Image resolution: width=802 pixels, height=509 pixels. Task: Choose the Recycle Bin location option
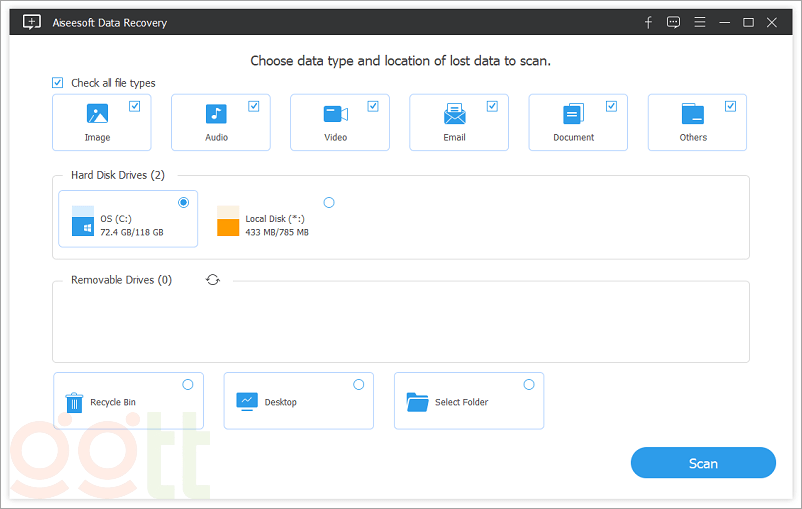(188, 384)
